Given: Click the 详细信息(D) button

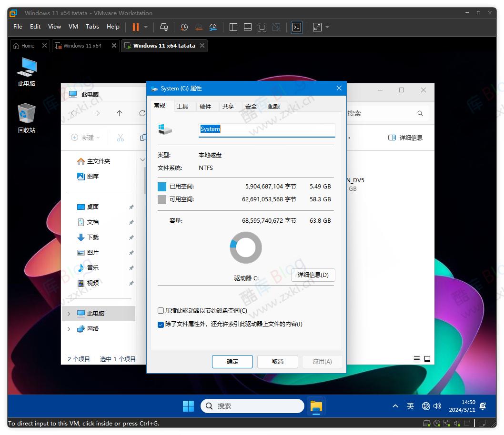Looking at the screenshot, I should coord(313,275).
